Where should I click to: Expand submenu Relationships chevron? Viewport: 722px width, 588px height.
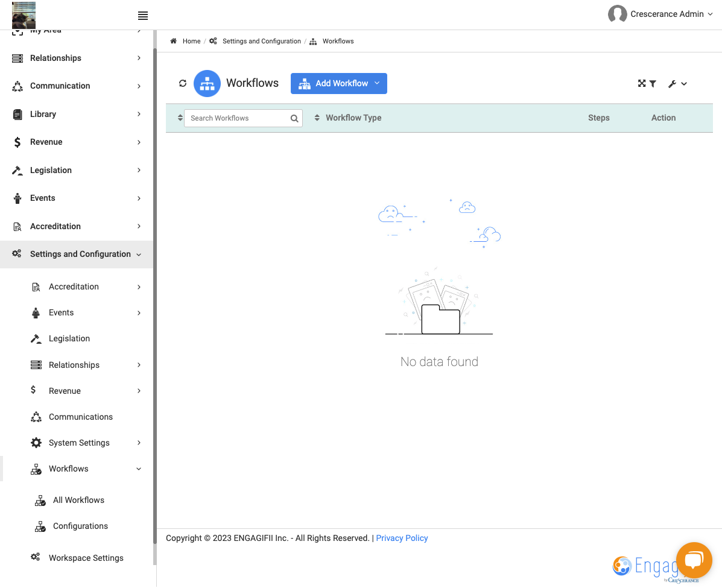(139, 365)
